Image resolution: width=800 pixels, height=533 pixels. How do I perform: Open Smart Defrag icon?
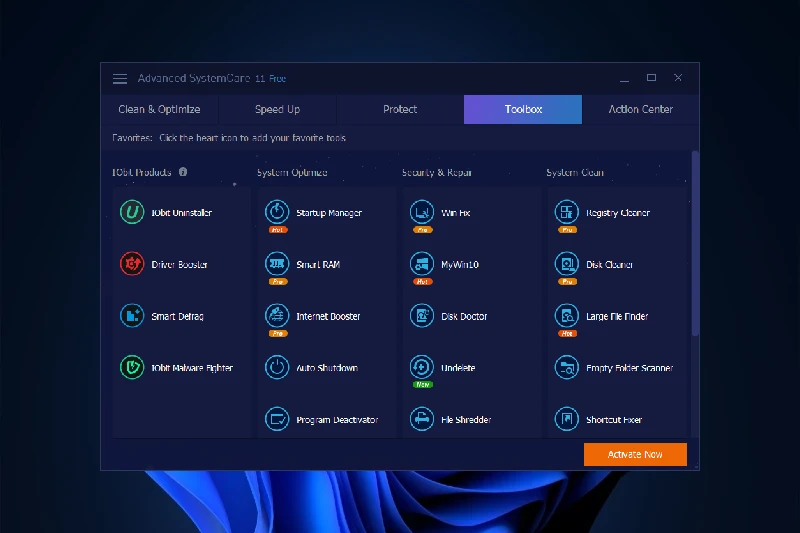[x=132, y=316]
